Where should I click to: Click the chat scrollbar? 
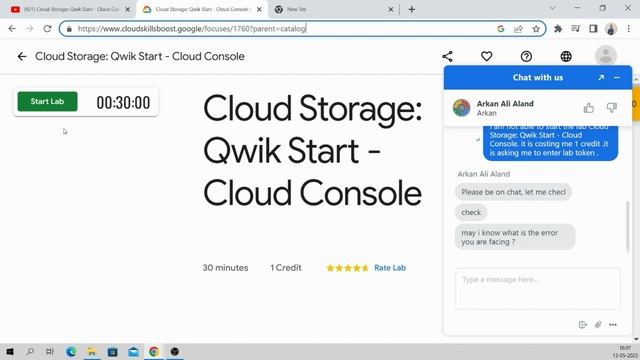click(x=628, y=227)
